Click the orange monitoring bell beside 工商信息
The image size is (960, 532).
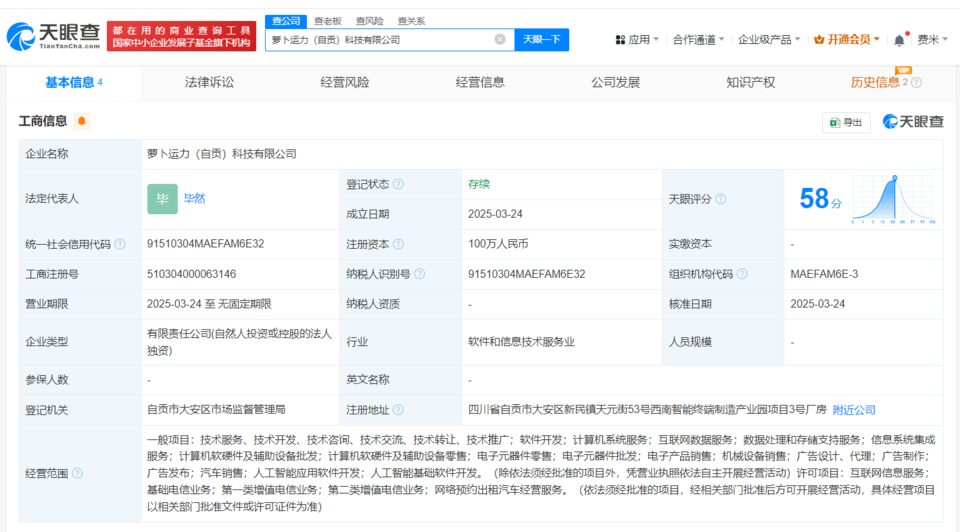[x=81, y=121]
